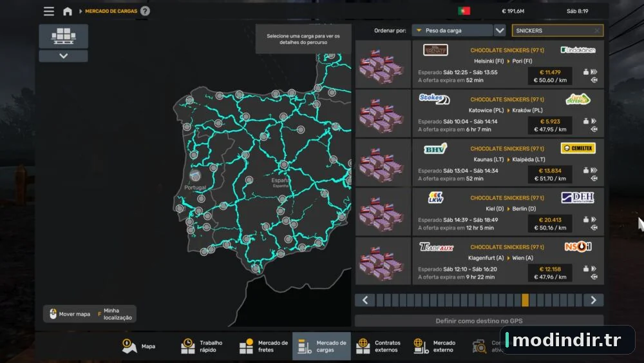
Task: Click the € 12.158 price box
Action: pyautogui.click(x=550, y=273)
